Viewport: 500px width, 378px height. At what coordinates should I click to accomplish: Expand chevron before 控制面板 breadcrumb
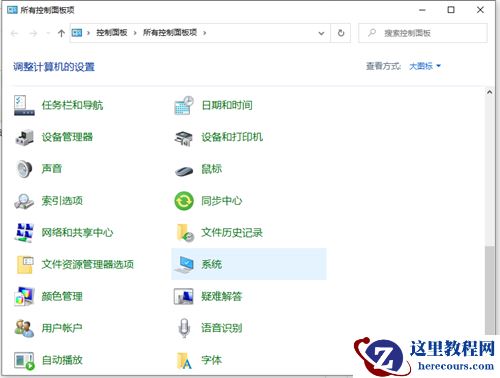pos(88,33)
